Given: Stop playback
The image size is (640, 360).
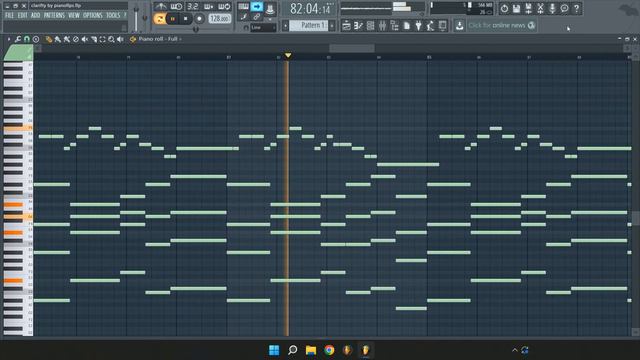Looking at the screenshot, I should 186,19.
